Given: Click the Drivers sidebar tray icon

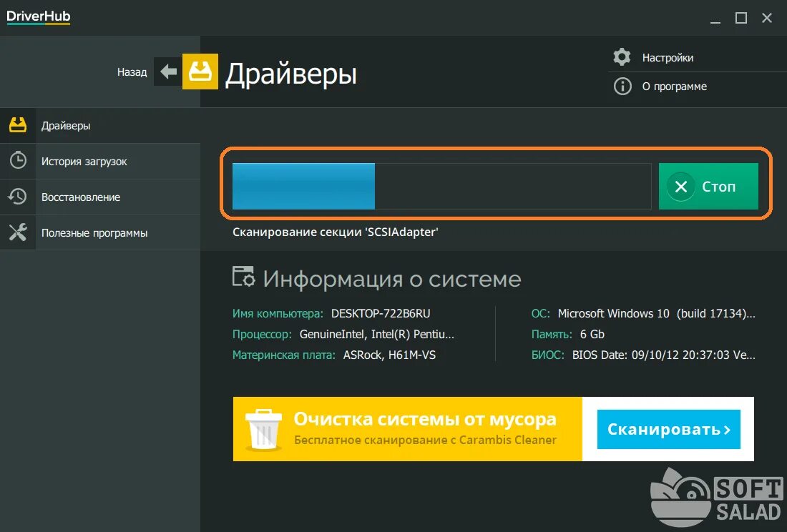Looking at the screenshot, I should click(x=18, y=125).
